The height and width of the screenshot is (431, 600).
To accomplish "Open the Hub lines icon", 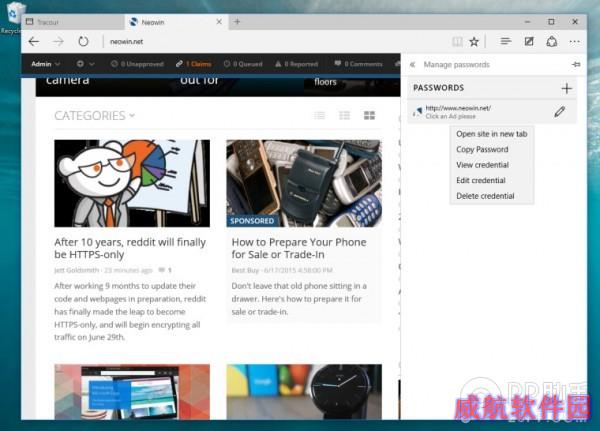I will [x=505, y=41].
